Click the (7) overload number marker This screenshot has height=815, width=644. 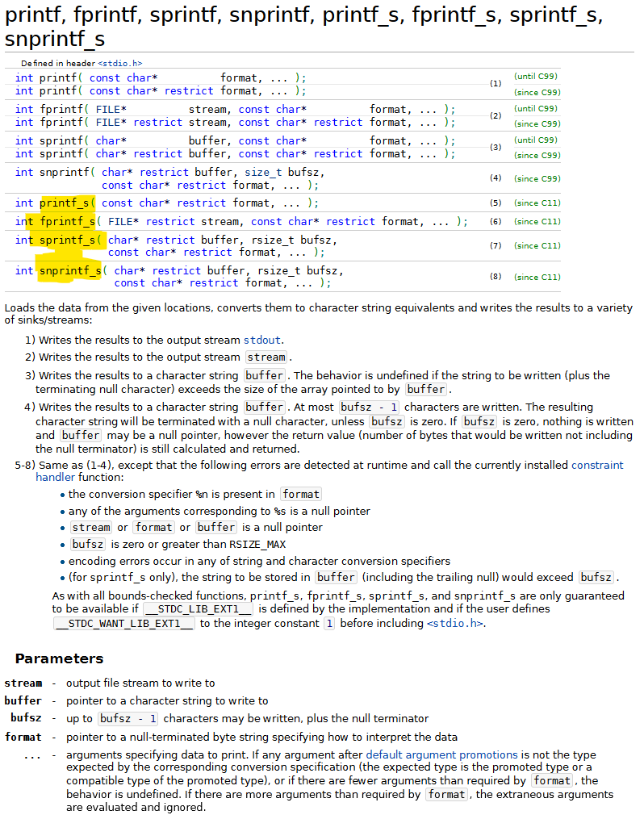coord(496,245)
